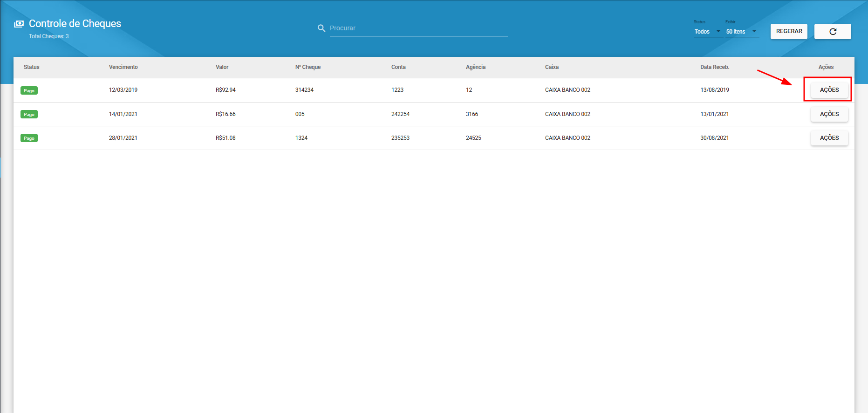The image size is (868, 413).
Task: Click value R$51.08
Action: 226,138
